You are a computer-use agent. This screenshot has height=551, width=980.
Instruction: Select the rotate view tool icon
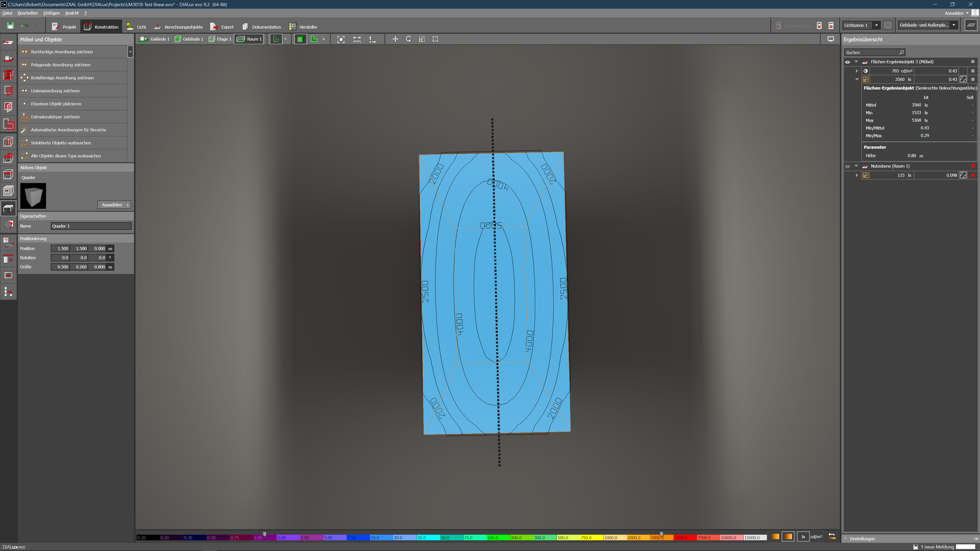[408, 39]
